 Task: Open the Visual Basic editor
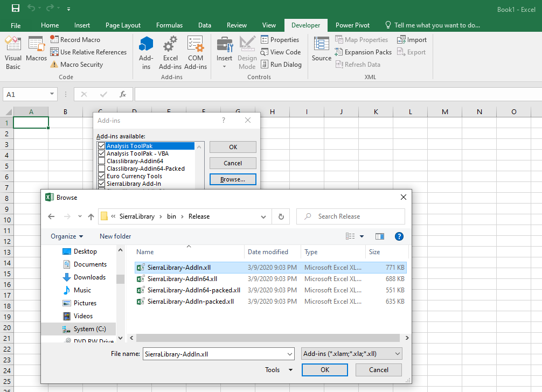tap(13, 53)
